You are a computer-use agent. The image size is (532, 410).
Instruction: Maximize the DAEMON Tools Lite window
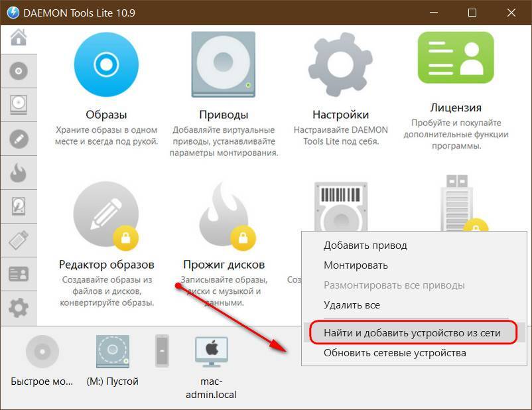click(x=472, y=13)
